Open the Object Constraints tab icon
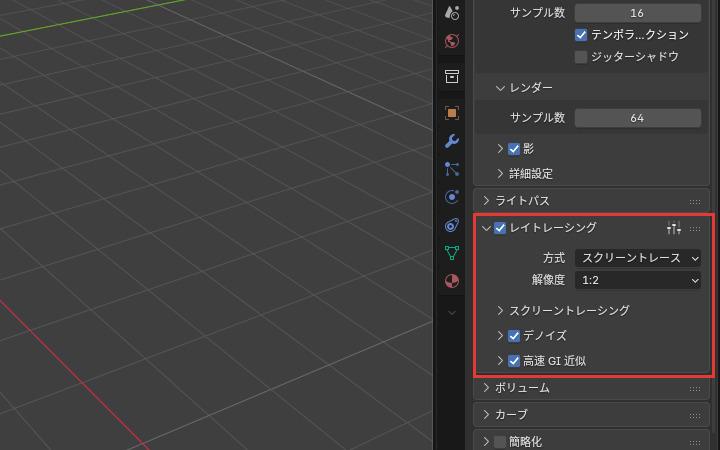Screen dimensions: 720x450 tap(452, 225)
